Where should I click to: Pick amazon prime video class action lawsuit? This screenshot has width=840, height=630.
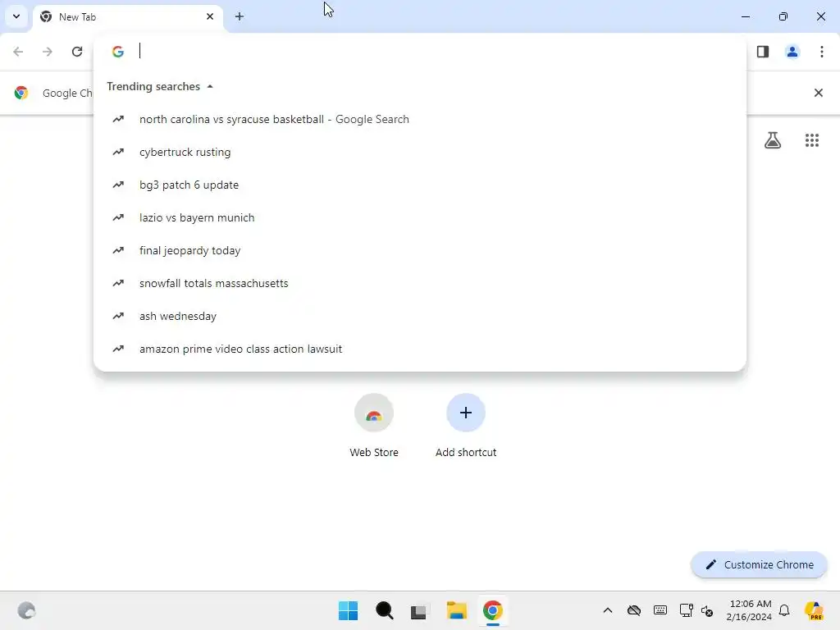(x=419, y=349)
